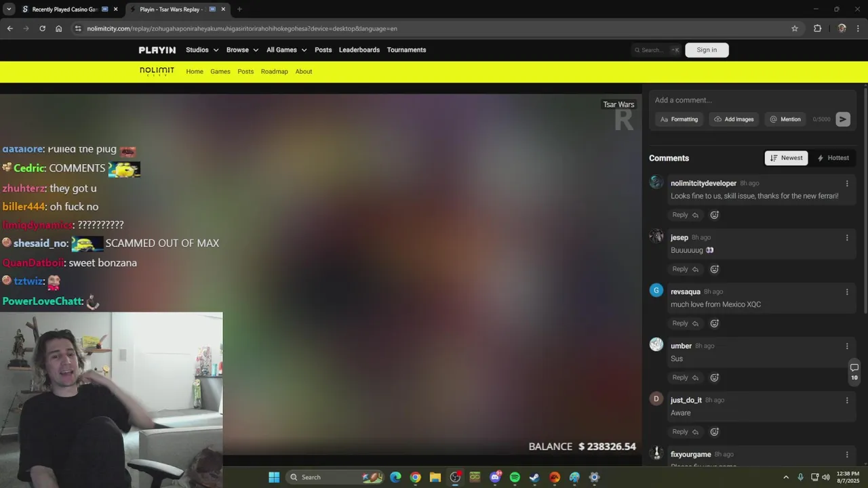Open the EA app from the taskbar

(555, 477)
